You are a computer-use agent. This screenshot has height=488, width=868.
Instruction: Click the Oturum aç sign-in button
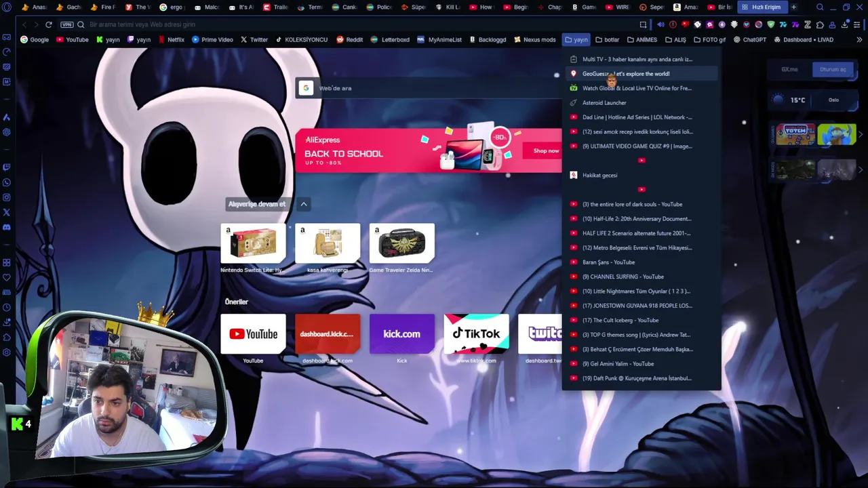833,69
